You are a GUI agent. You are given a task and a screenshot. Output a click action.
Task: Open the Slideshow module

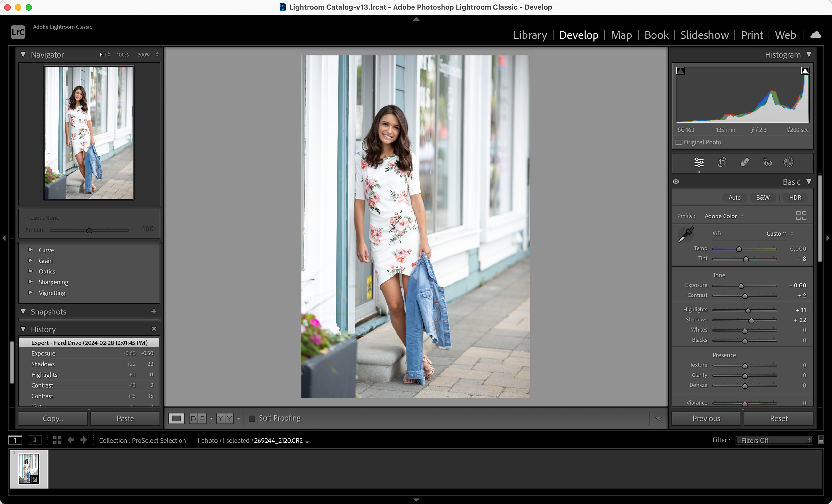(x=704, y=35)
